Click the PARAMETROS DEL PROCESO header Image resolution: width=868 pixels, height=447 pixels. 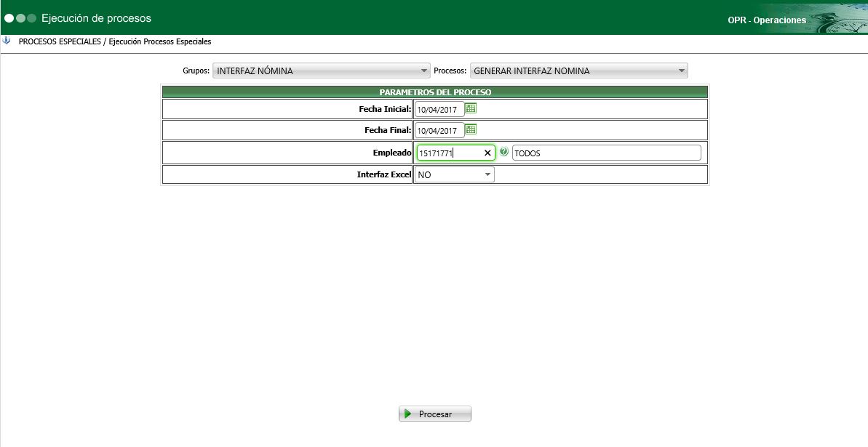click(x=435, y=92)
